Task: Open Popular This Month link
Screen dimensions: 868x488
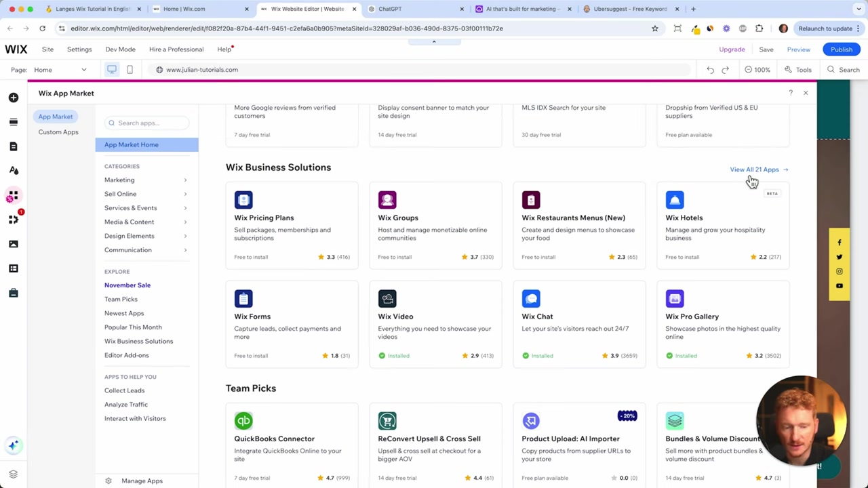Action: pos(133,327)
